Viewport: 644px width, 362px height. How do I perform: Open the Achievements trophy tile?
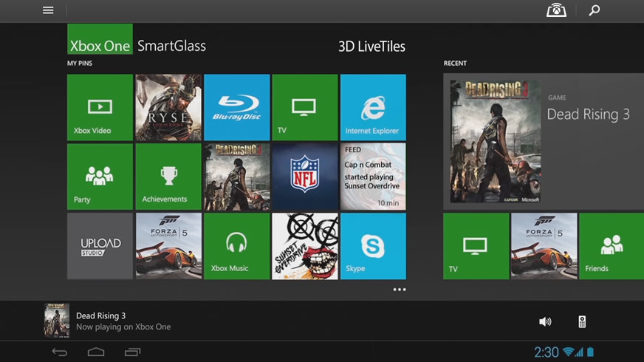tap(168, 177)
